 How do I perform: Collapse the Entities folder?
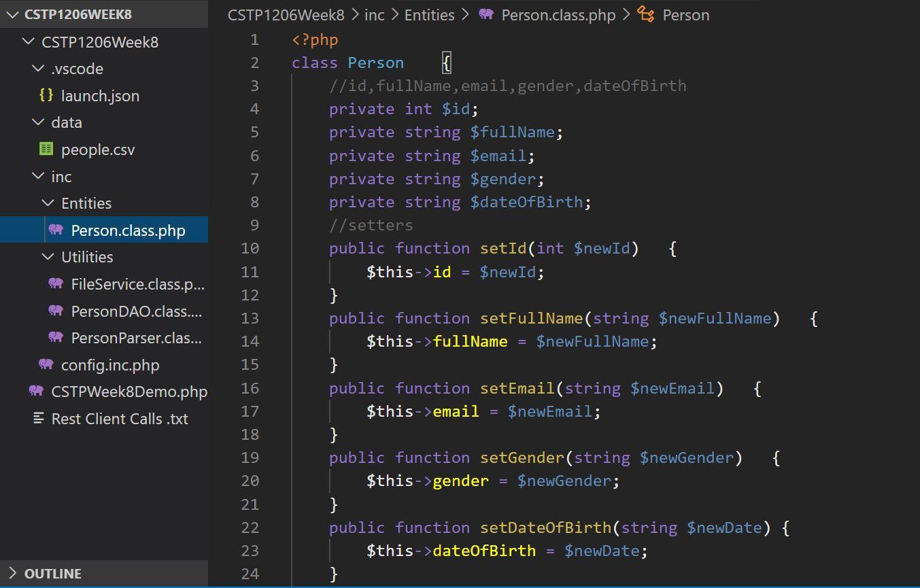click(47, 203)
